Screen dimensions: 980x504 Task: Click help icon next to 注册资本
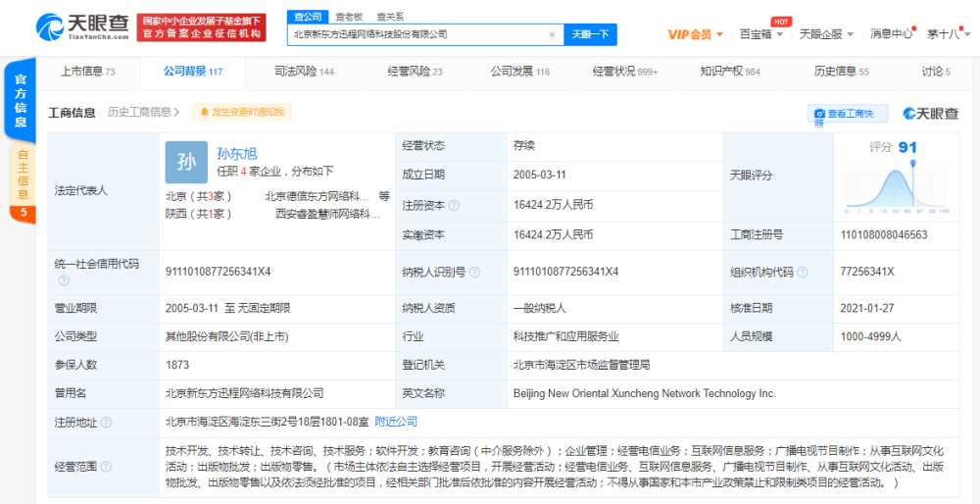[x=454, y=206]
